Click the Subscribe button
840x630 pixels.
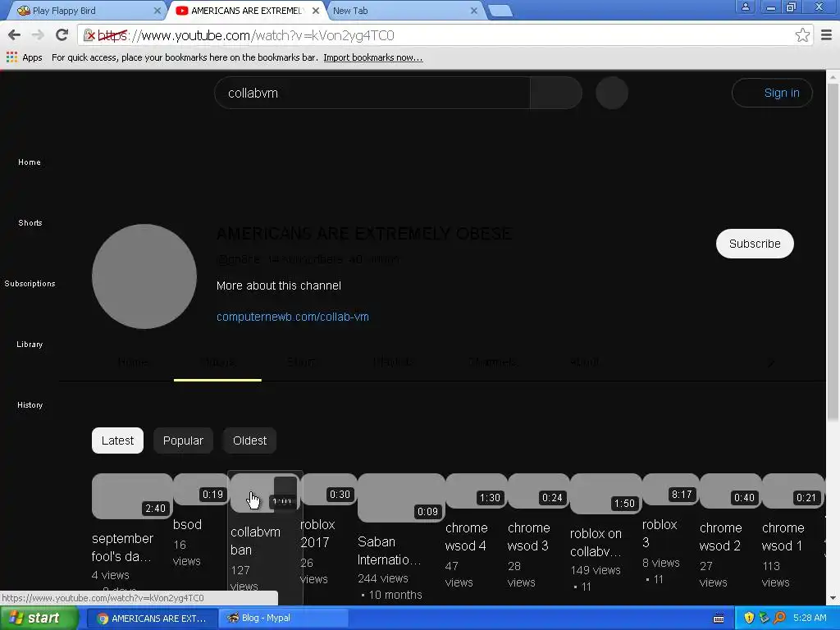click(x=755, y=244)
